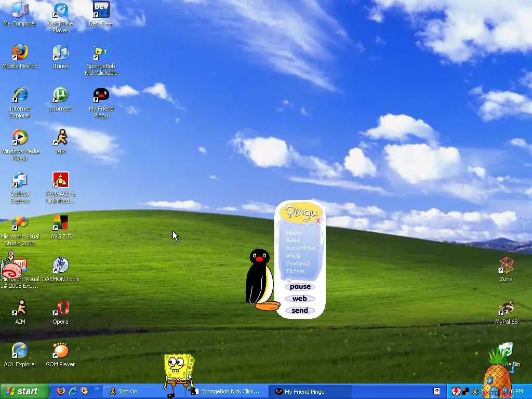Expand the Quick Launch overflow chevron

coord(97,389)
